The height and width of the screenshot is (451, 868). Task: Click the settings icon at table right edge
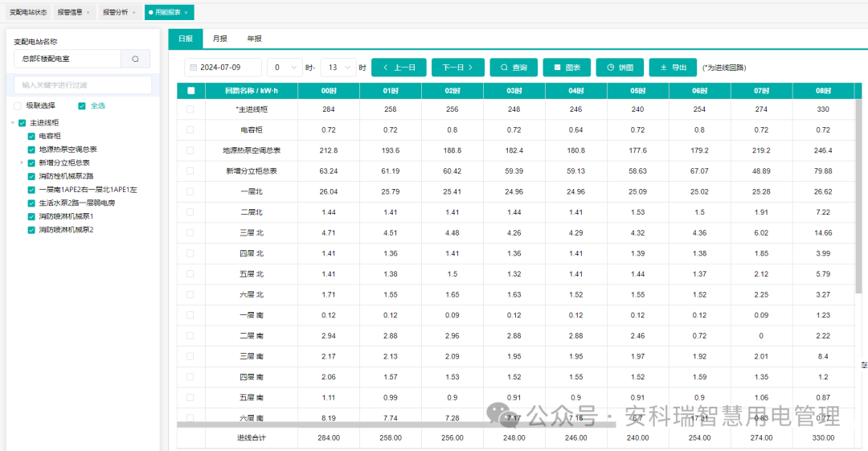point(864,364)
